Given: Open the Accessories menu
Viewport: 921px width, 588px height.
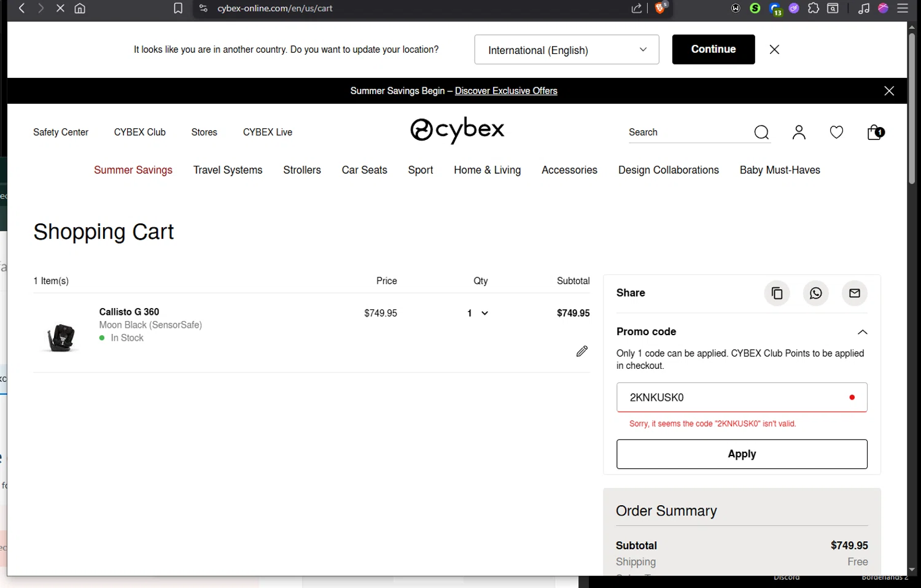Looking at the screenshot, I should [x=569, y=170].
